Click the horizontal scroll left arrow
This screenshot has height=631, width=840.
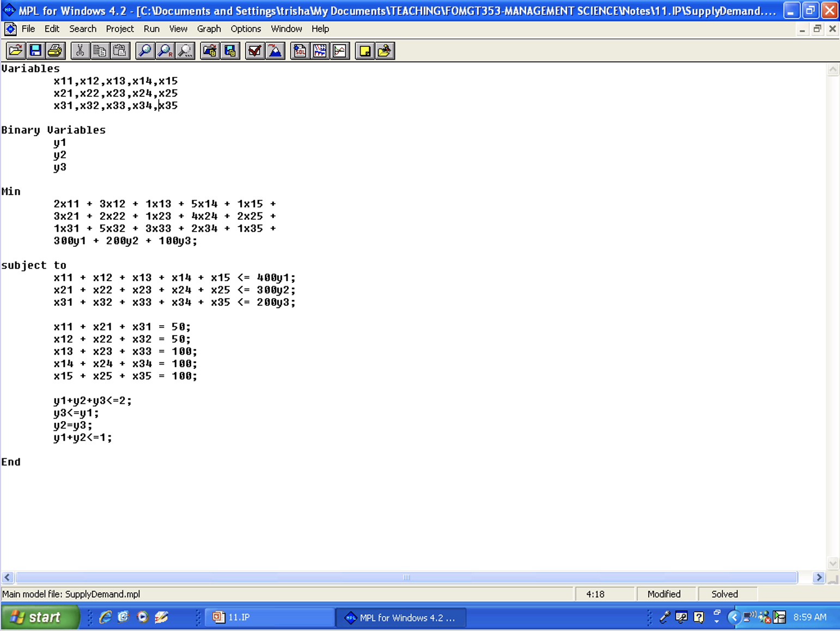(7, 578)
